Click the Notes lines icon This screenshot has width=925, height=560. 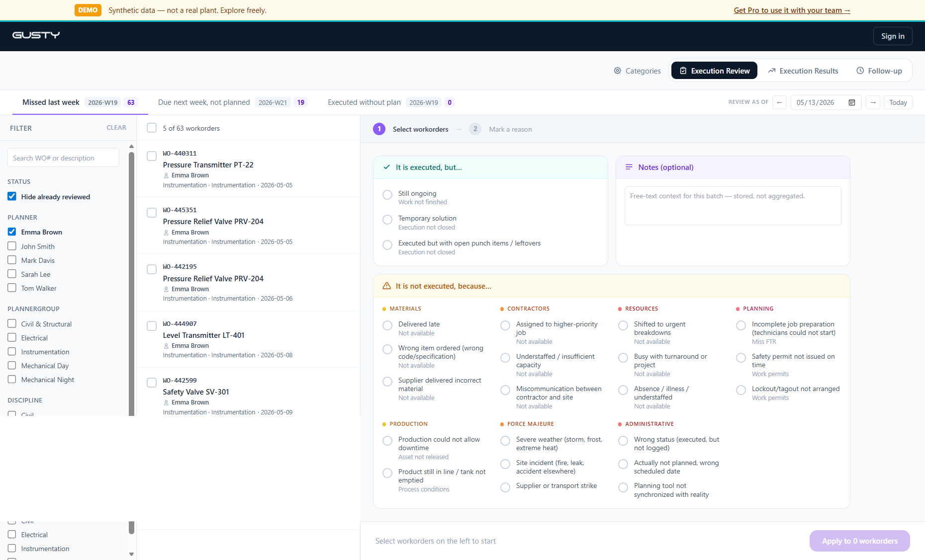coord(629,167)
